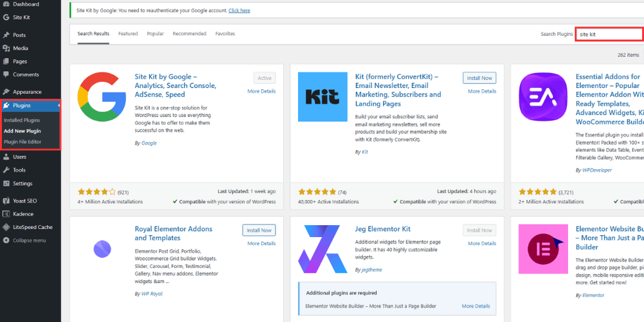Screen dimensions: 644x322
Task: Click the Posts pin icon
Action: (x=6, y=35)
